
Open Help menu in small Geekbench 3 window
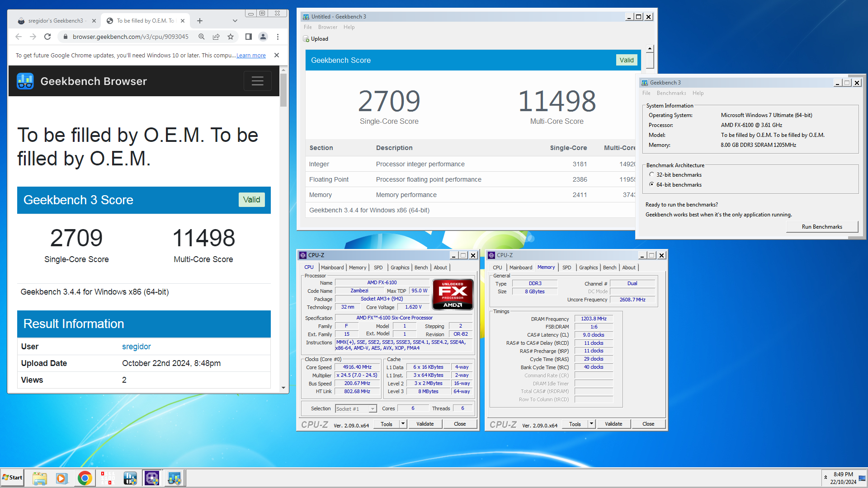tap(698, 93)
